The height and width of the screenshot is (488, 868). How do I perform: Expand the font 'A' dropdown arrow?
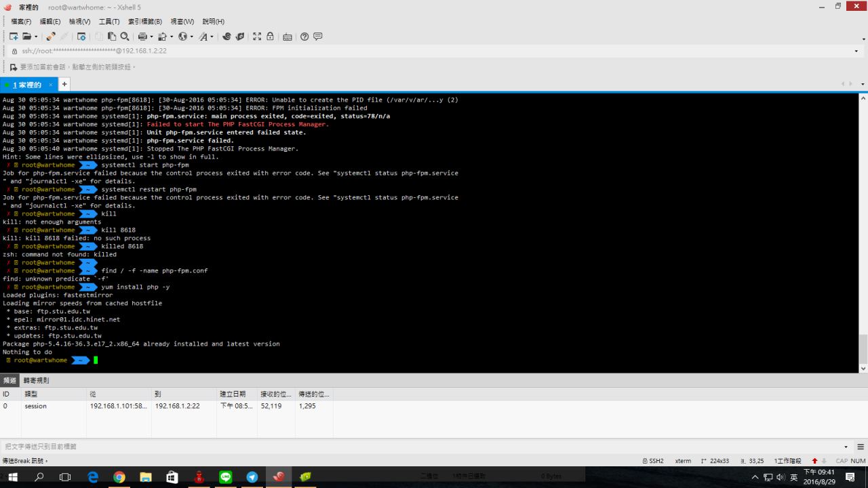[x=212, y=37]
